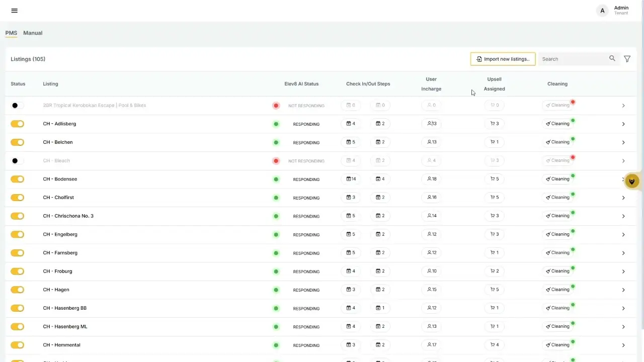Open the CH - Chrischona No. 3 listing
Image resolution: width=644 pixels, height=362 pixels.
pyautogui.click(x=68, y=216)
